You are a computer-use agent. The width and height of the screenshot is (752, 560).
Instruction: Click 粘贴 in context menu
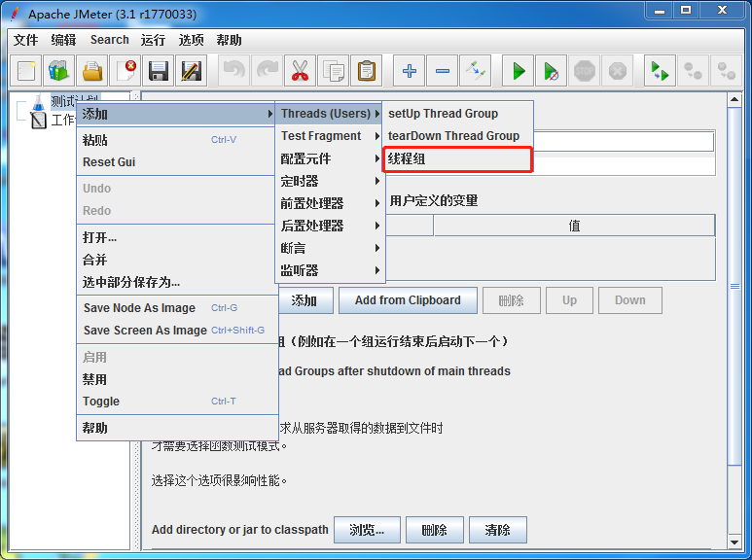click(176, 140)
